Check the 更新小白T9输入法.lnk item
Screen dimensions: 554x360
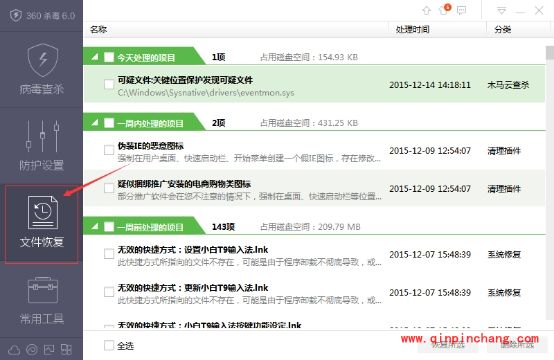click(109, 292)
